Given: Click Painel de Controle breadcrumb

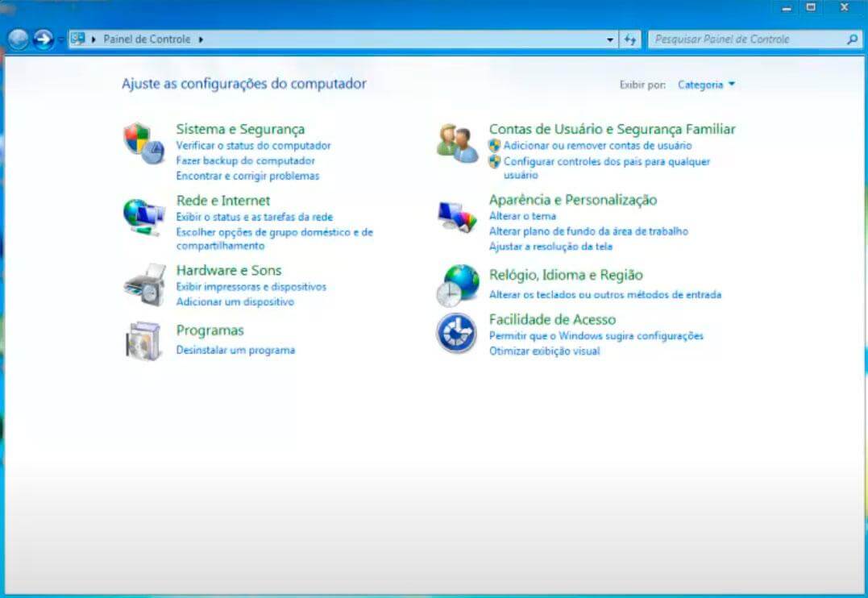Looking at the screenshot, I should tap(147, 39).
